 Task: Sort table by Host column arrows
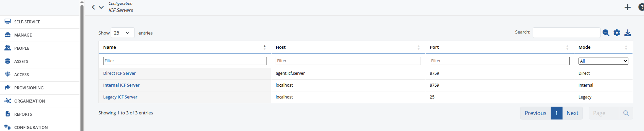coord(419,47)
